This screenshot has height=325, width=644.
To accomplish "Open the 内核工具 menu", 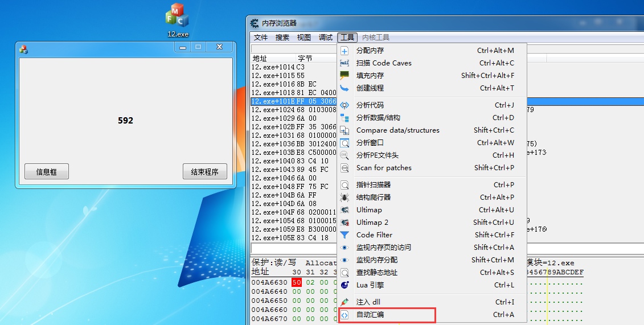I will [375, 38].
